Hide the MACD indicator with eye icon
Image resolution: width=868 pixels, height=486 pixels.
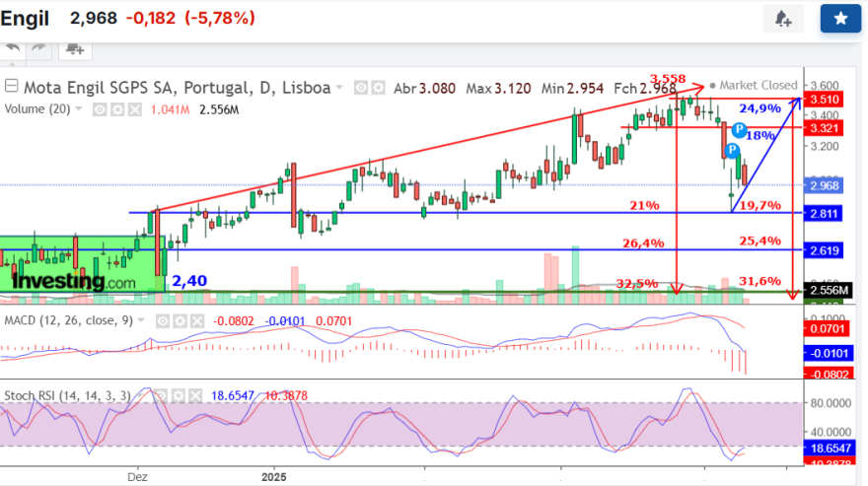[x=162, y=321]
